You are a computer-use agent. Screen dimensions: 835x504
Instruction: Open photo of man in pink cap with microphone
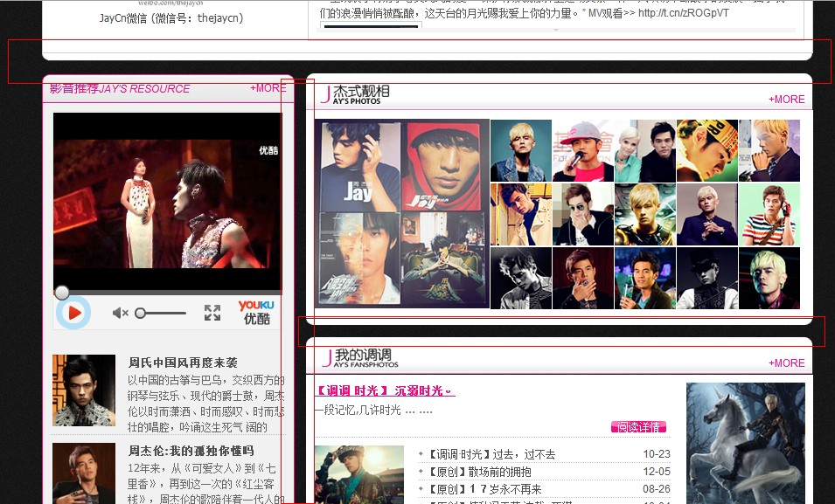click(583, 150)
